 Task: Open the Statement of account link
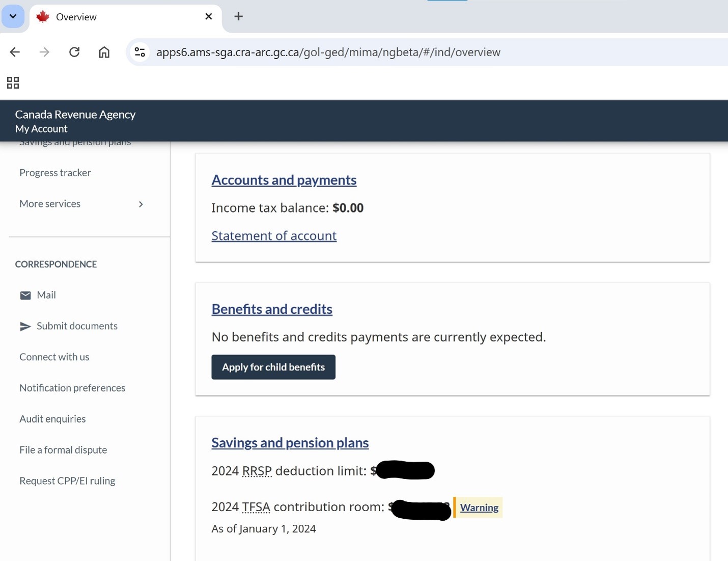pyautogui.click(x=274, y=236)
